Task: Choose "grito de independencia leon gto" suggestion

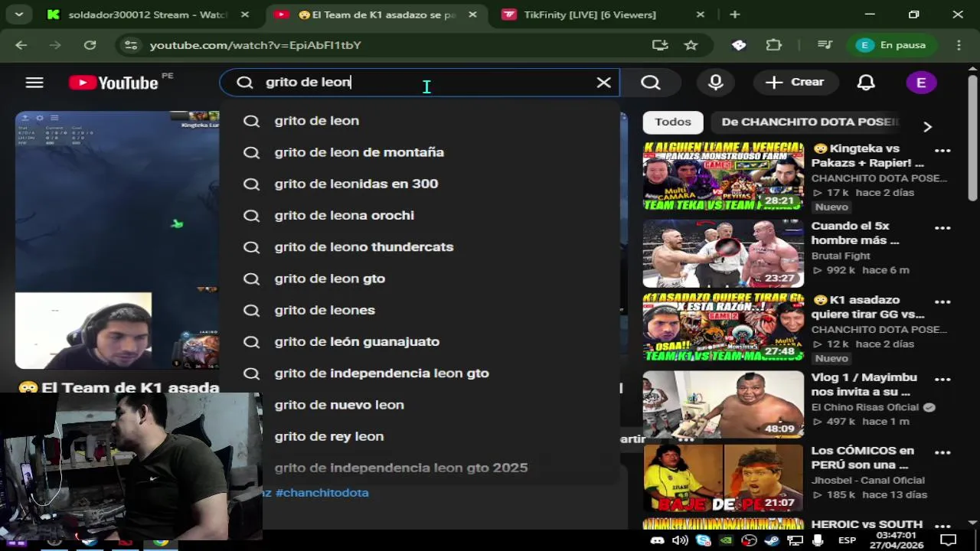Action: point(420,373)
